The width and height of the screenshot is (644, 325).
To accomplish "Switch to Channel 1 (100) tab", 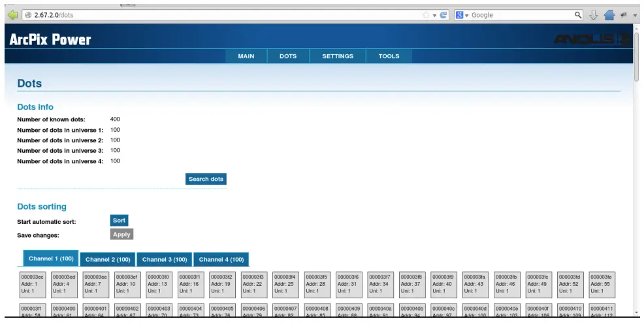I will click(x=51, y=258).
